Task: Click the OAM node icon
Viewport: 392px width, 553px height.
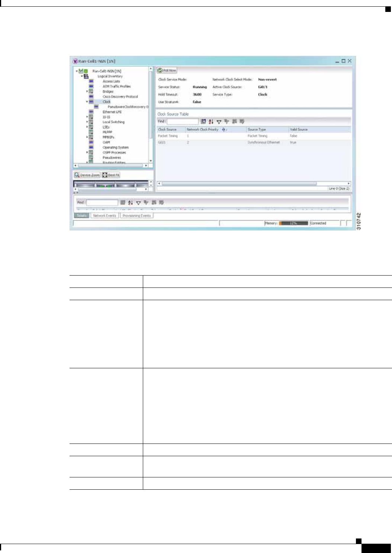Action: point(91,142)
